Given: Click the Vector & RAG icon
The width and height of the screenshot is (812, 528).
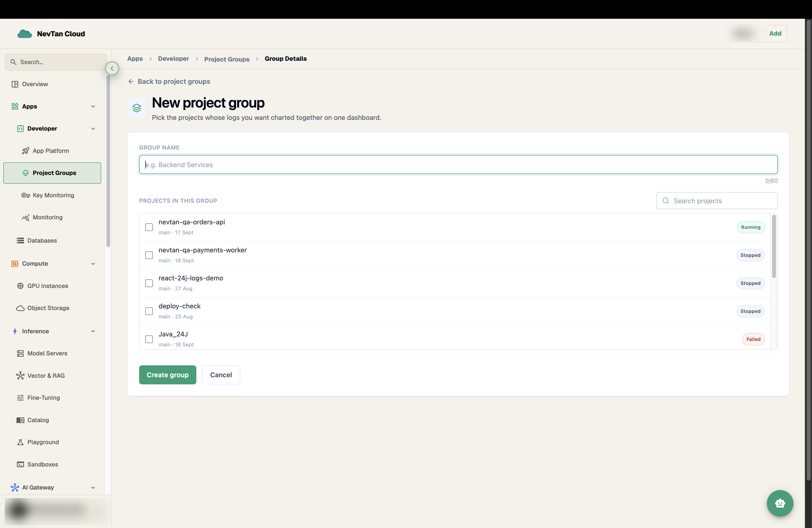Looking at the screenshot, I should click(x=20, y=376).
